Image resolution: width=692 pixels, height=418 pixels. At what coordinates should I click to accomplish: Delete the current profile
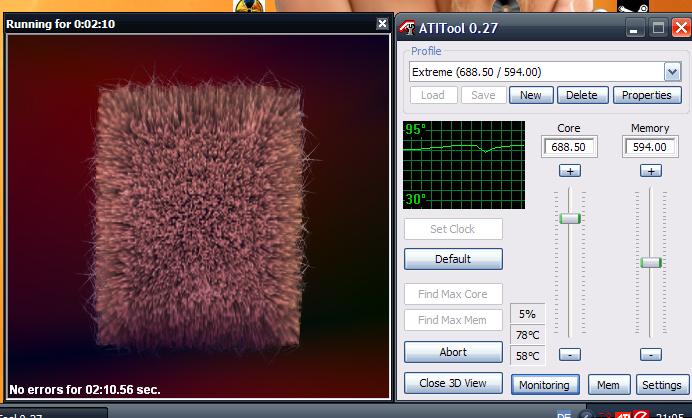click(582, 95)
